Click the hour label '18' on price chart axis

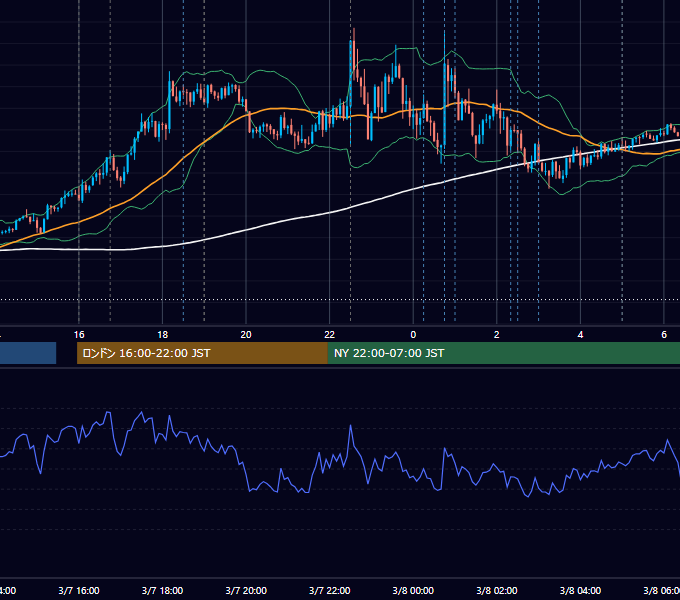[x=162, y=335]
